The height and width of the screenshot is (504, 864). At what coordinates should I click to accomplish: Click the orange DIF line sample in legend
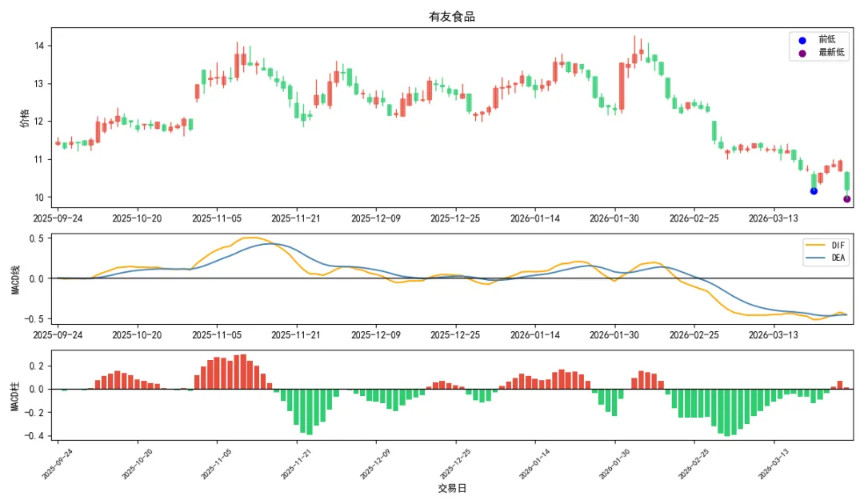click(815, 245)
